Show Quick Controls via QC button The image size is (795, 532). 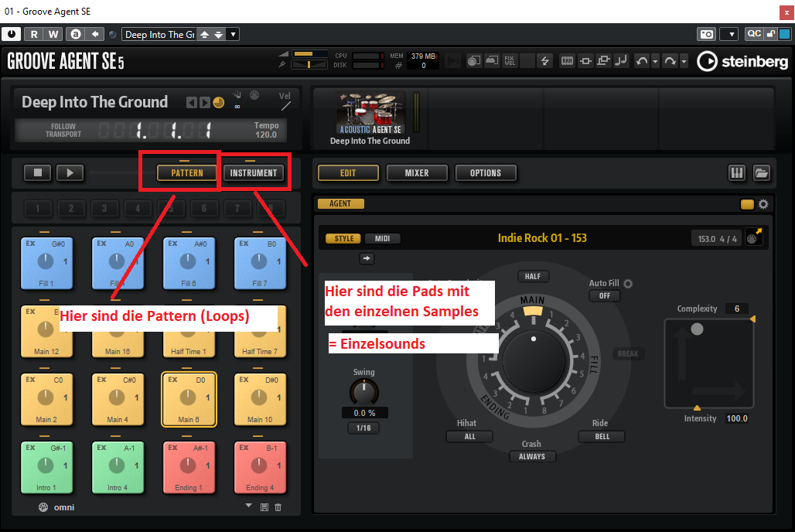[753, 33]
